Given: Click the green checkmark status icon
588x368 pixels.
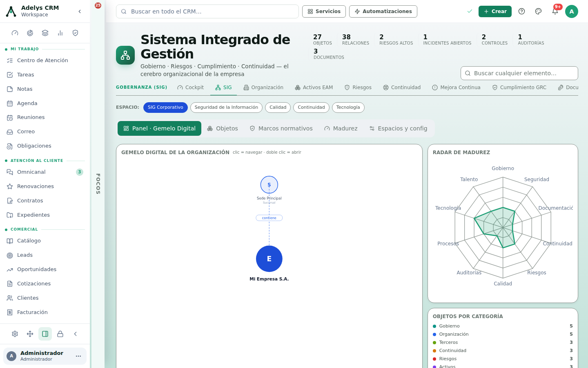Looking at the screenshot, I should click(x=470, y=11).
